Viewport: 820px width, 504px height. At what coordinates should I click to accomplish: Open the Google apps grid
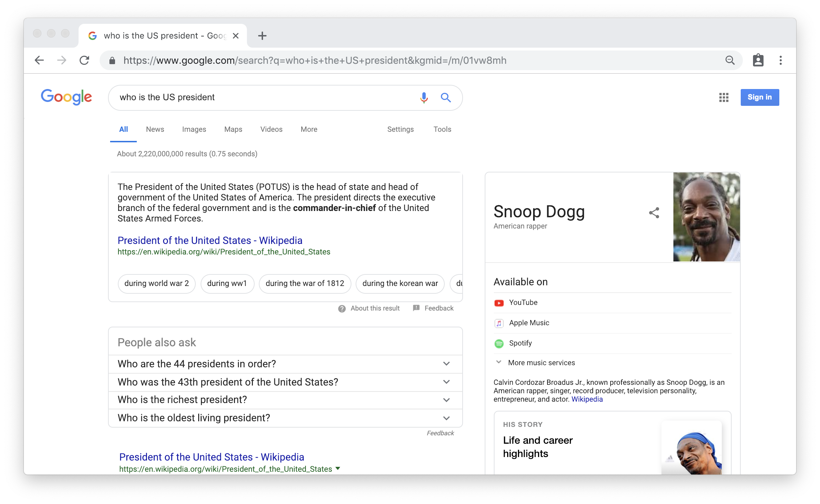pyautogui.click(x=724, y=97)
